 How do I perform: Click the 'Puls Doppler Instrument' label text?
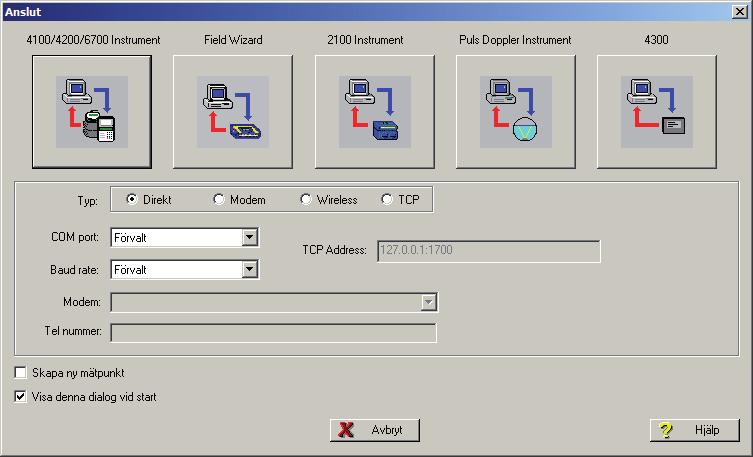point(515,40)
